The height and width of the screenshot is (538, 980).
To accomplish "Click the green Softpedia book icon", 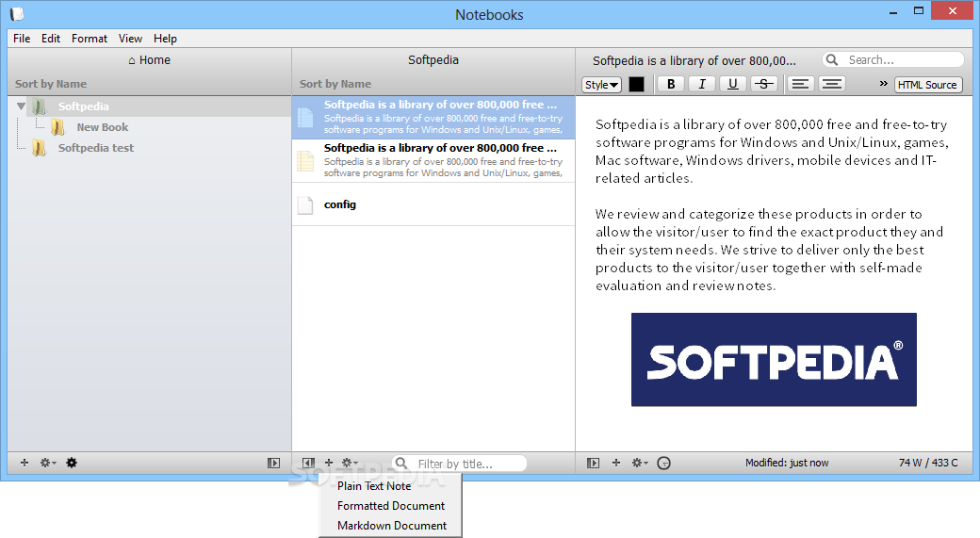I will pos(40,106).
